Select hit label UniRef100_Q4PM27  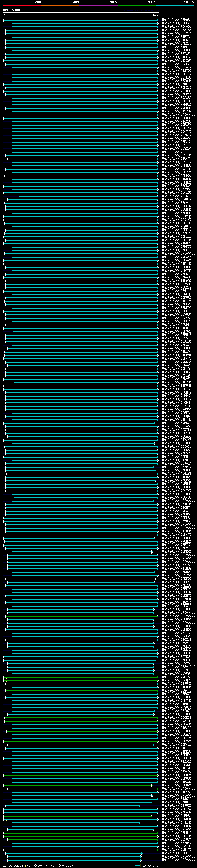177,477
